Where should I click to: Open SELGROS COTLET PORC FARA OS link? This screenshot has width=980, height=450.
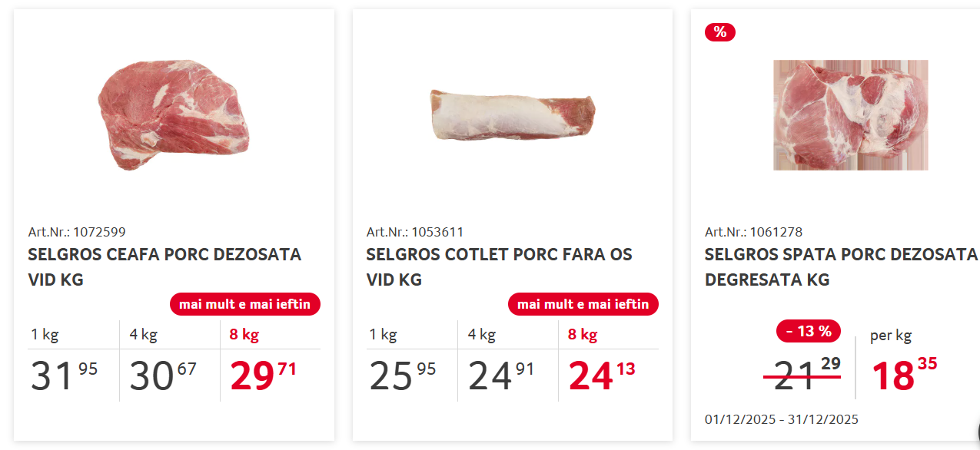tap(499, 266)
